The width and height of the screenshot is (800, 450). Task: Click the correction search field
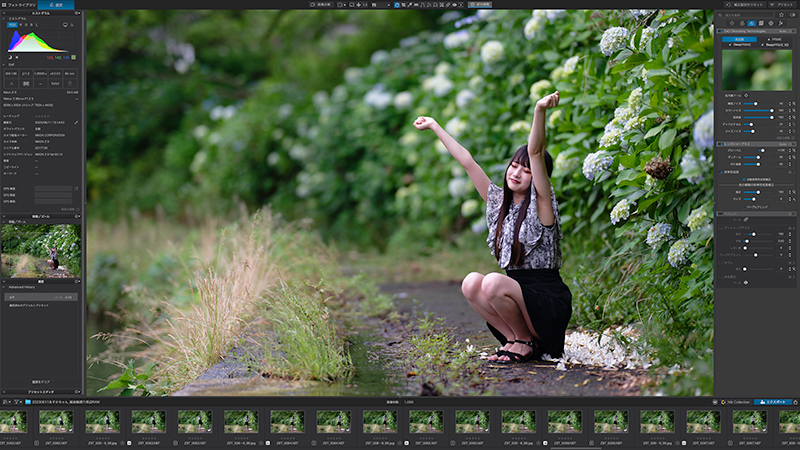[x=745, y=15]
